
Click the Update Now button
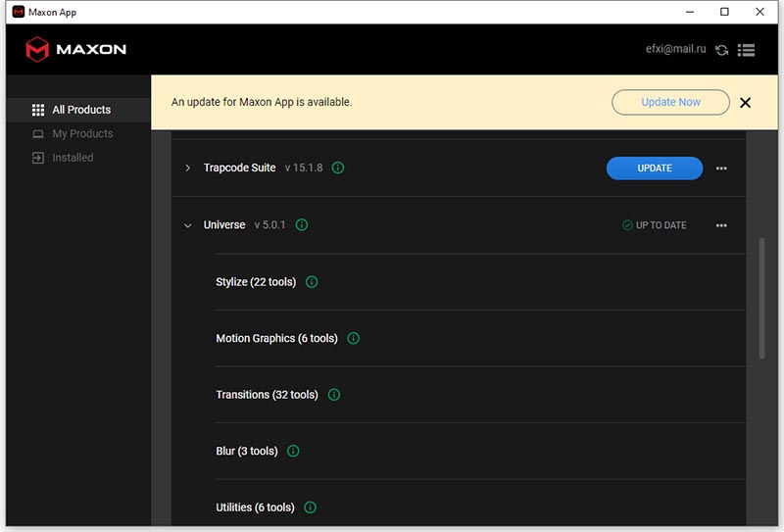point(670,103)
